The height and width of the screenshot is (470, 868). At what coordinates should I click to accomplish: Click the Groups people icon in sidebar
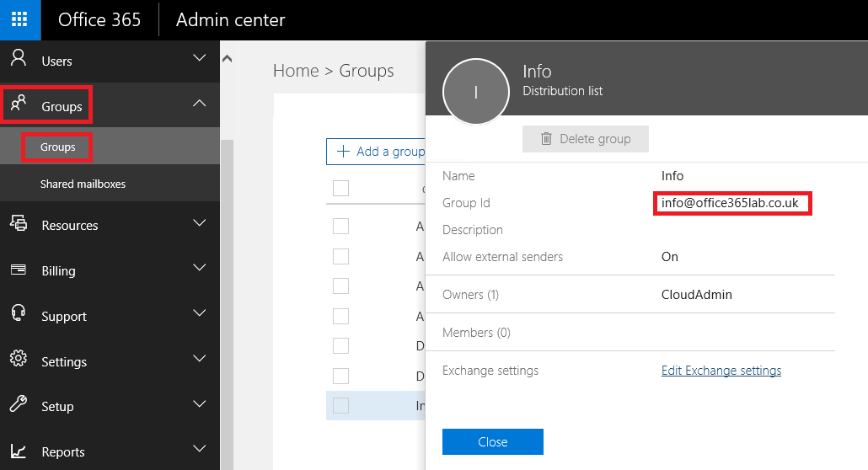click(19, 103)
